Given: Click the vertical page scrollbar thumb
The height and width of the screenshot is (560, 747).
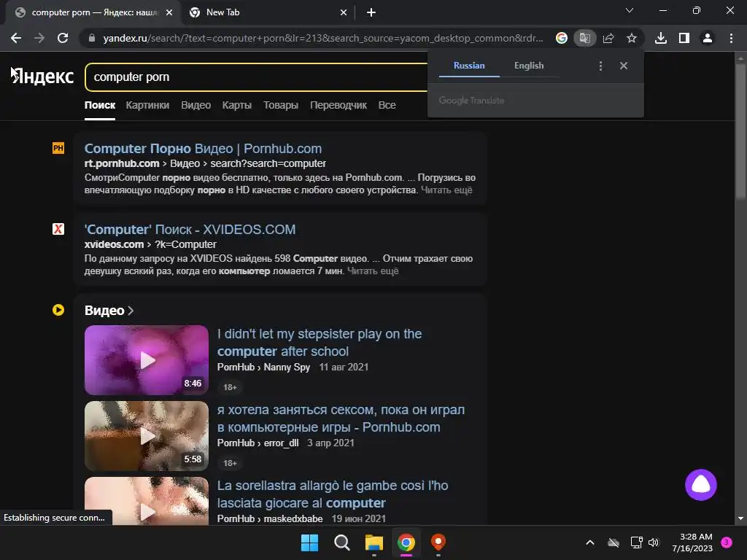Looking at the screenshot, I should pos(740,131).
